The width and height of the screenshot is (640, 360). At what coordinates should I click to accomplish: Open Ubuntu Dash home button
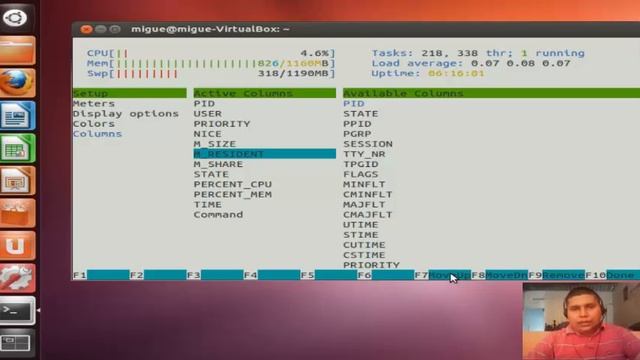coord(15,17)
